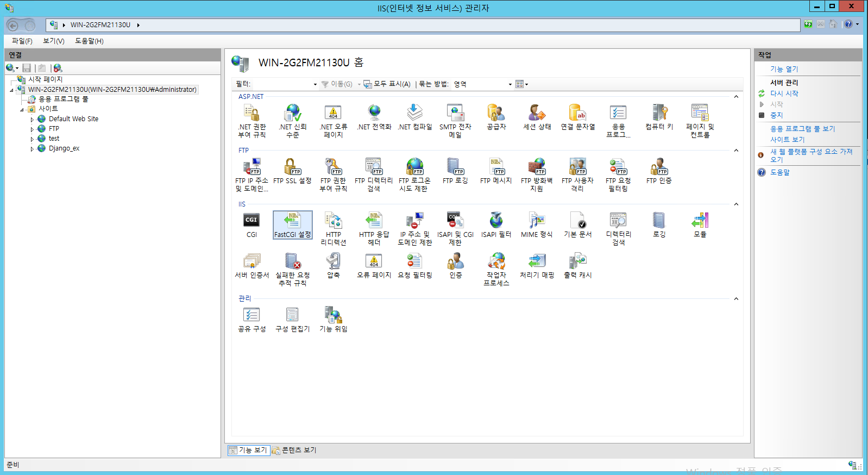
Task: Switch to the 콘텐츠 보기 tab
Action: [x=294, y=450]
